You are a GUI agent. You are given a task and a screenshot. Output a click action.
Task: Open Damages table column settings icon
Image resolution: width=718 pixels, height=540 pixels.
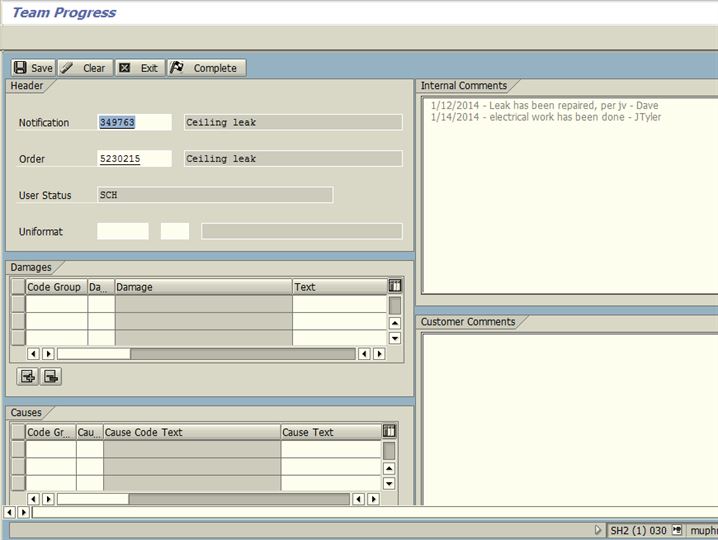pos(395,287)
